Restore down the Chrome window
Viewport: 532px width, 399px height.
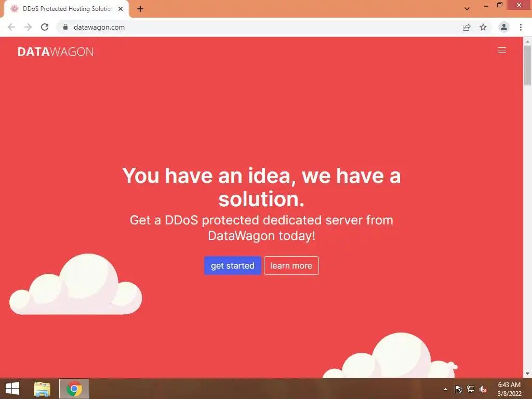[x=499, y=5]
